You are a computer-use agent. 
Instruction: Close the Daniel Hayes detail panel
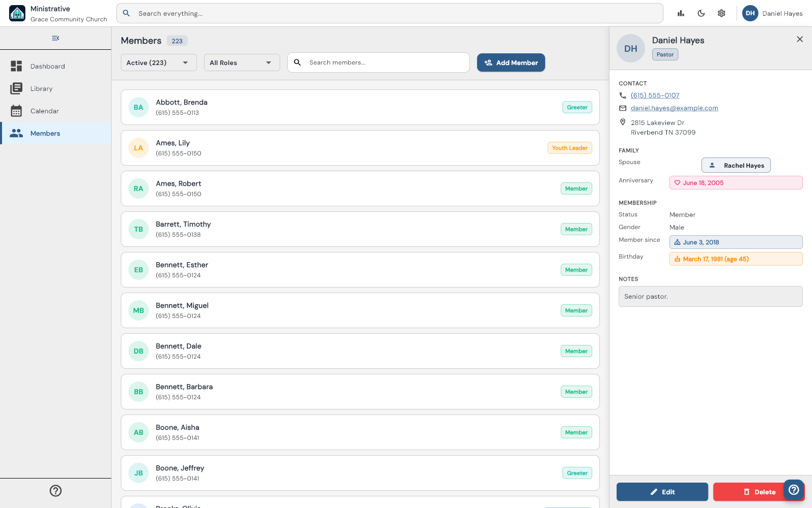800,39
